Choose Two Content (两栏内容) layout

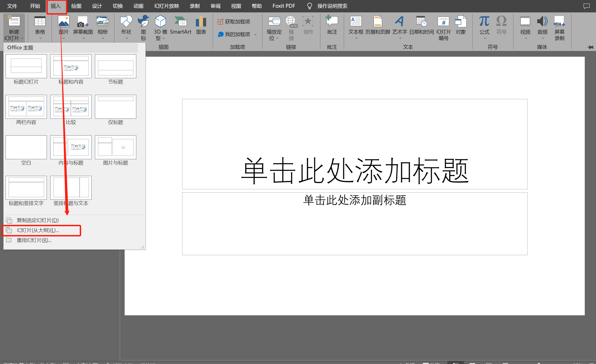coord(26,110)
